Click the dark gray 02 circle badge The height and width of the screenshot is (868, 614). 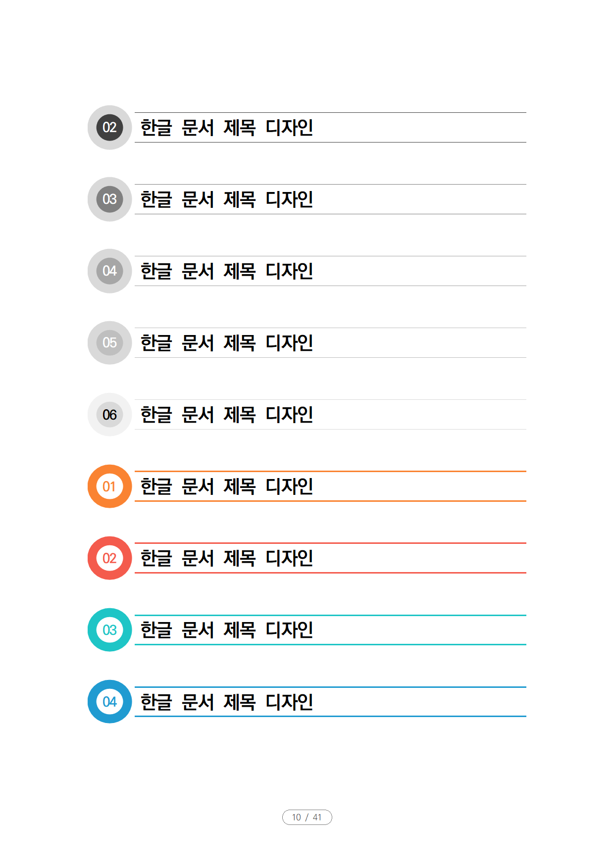tap(109, 127)
